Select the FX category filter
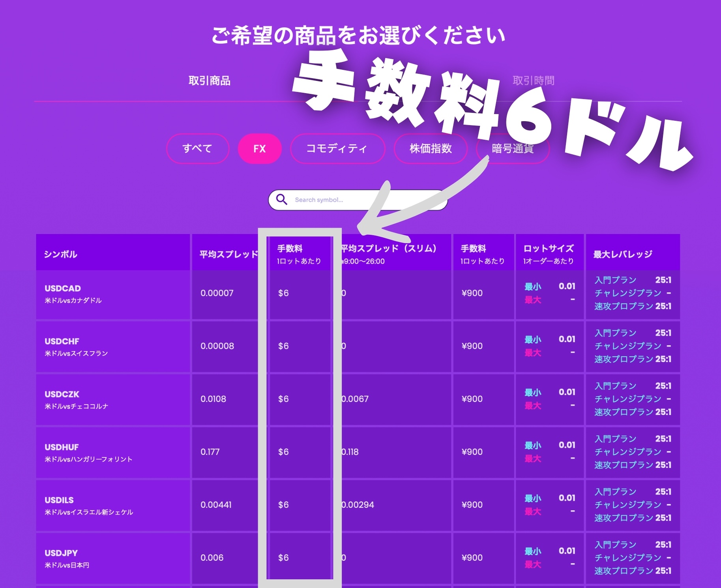This screenshot has width=721, height=588. [260, 149]
